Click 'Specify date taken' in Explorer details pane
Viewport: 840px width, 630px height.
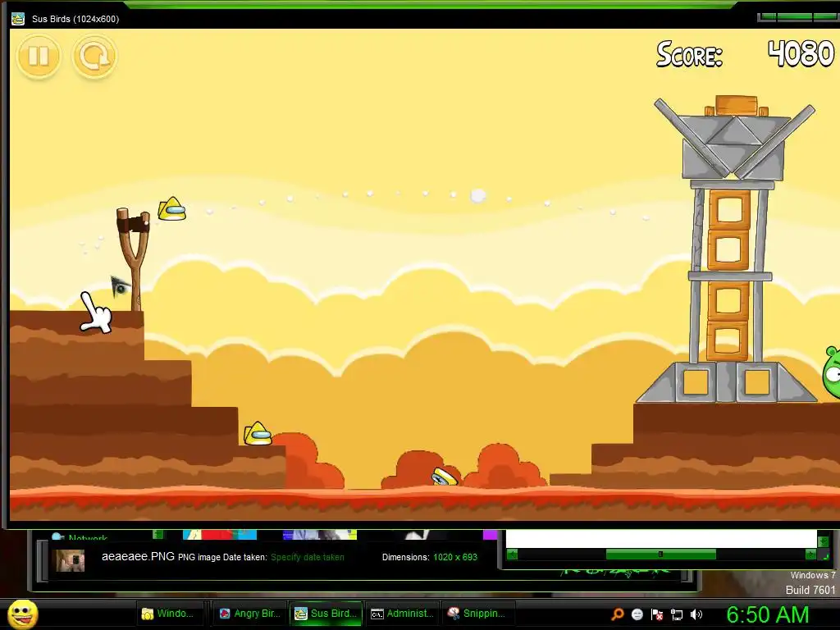point(308,557)
